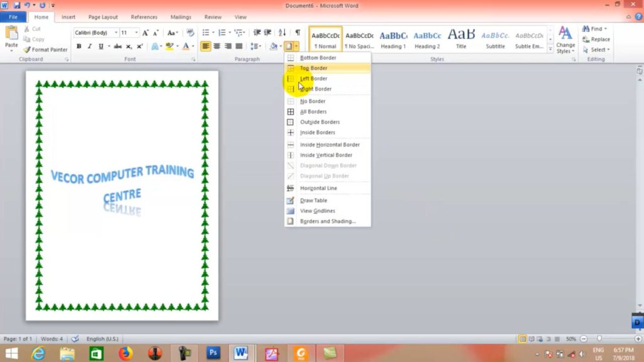Screen dimensions: 644x362
Task: Decrease paragraph indent
Action: coord(257,33)
